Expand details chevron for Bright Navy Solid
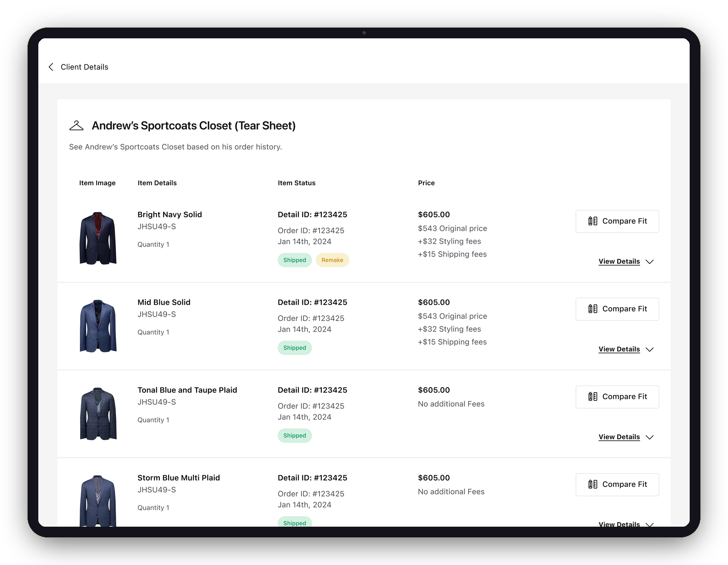This screenshot has width=728, height=565. [x=649, y=262]
